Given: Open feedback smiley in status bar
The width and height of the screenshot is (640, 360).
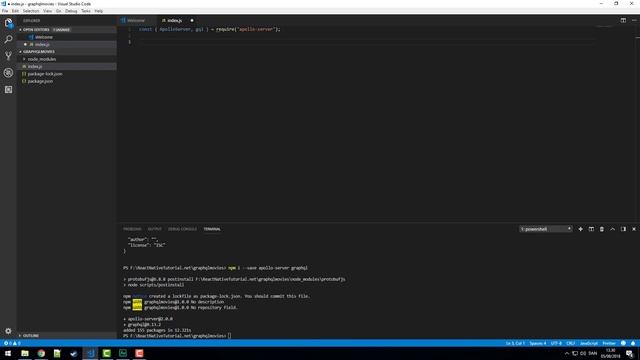Looking at the screenshot, I should 623,343.
